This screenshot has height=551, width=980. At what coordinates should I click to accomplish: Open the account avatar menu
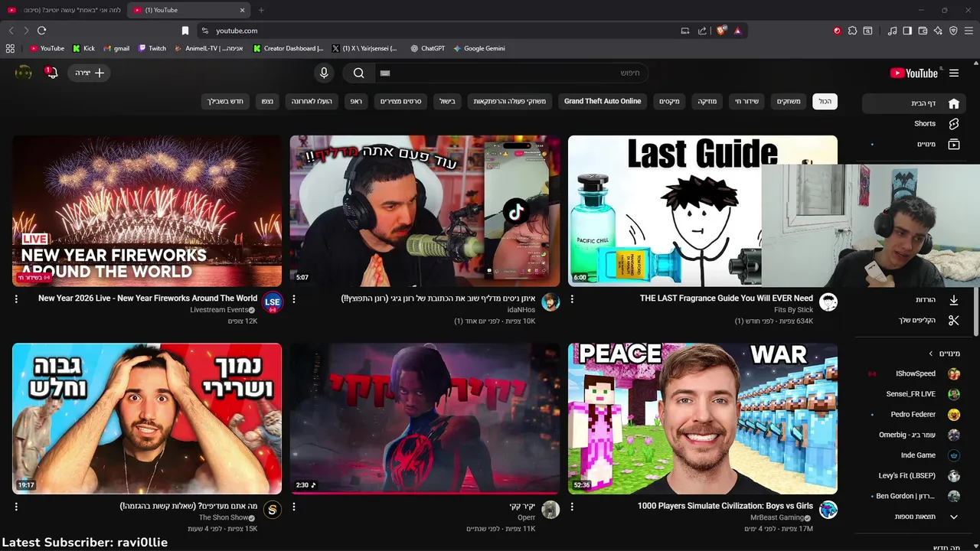click(x=24, y=73)
